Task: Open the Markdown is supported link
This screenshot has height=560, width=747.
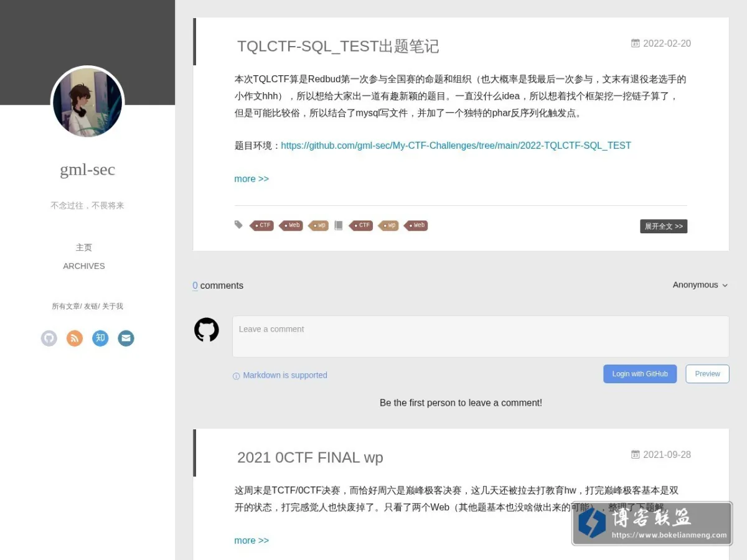Action: tap(285, 375)
